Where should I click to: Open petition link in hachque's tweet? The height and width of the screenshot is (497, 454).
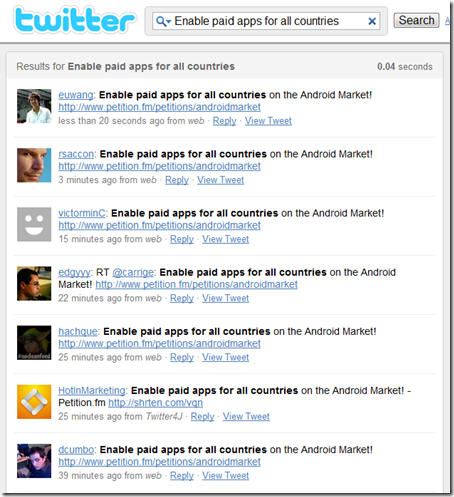click(159, 343)
